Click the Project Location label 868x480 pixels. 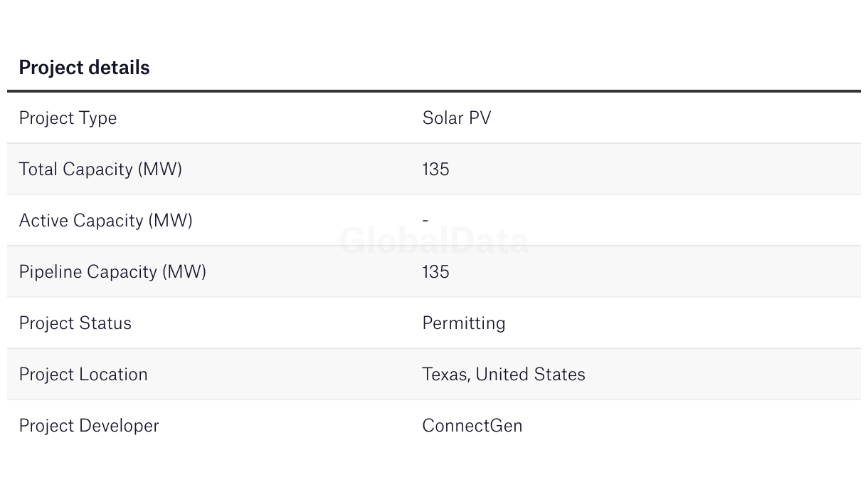pos(83,375)
